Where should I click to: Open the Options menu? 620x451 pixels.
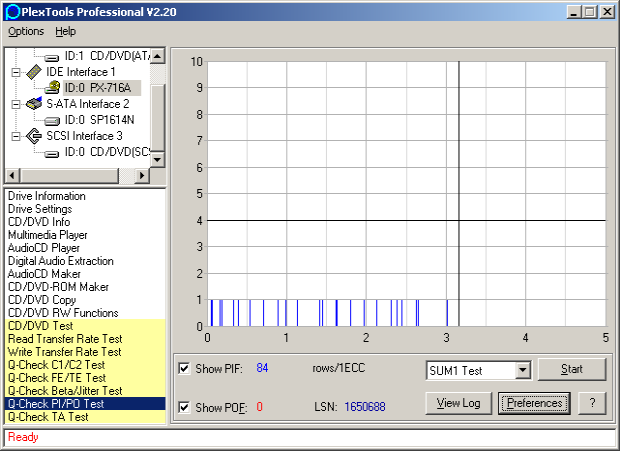tap(26, 31)
